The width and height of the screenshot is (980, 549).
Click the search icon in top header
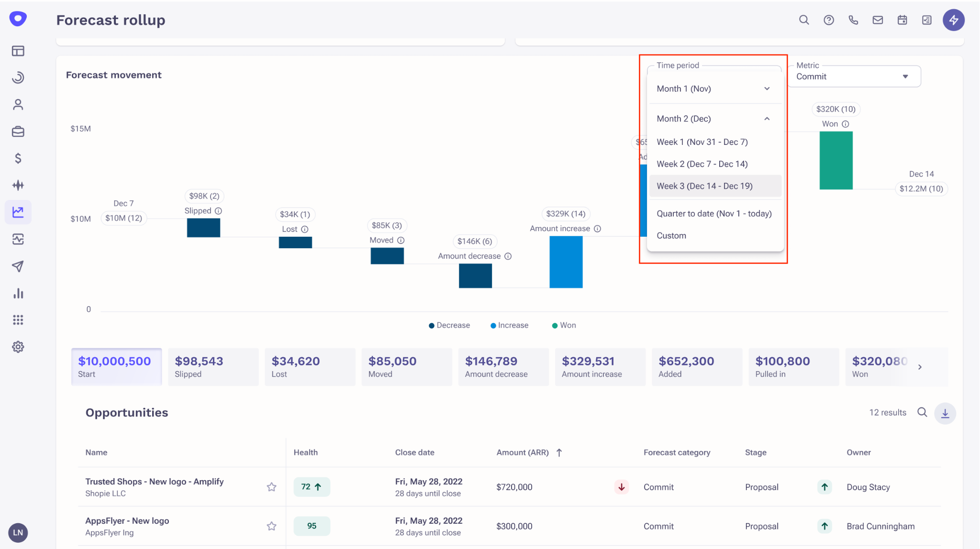point(804,20)
